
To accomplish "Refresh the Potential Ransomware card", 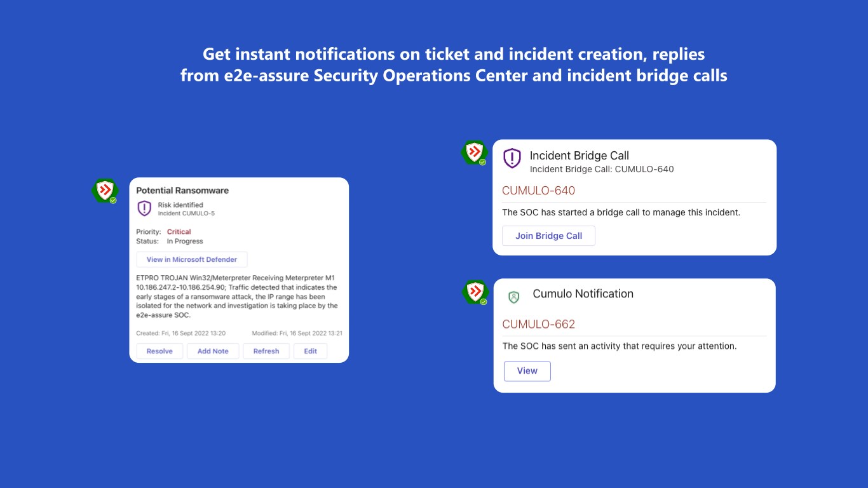I will tap(266, 351).
